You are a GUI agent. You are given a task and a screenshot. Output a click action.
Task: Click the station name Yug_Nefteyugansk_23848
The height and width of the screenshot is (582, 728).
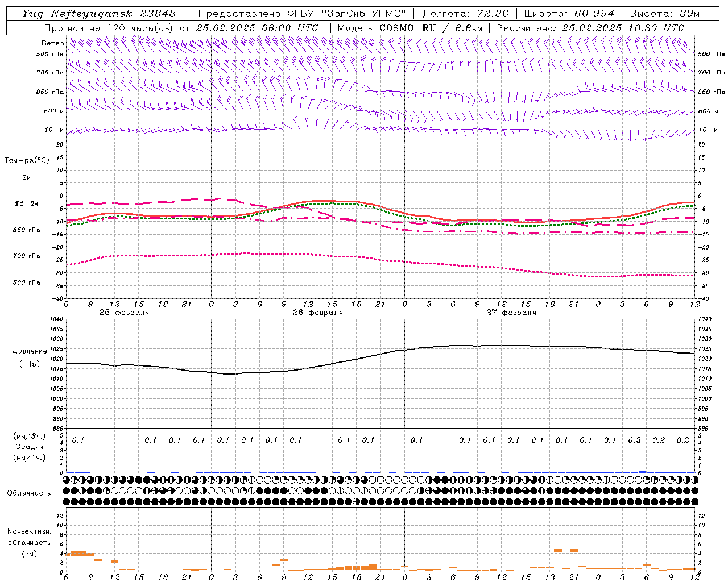point(99,14)
